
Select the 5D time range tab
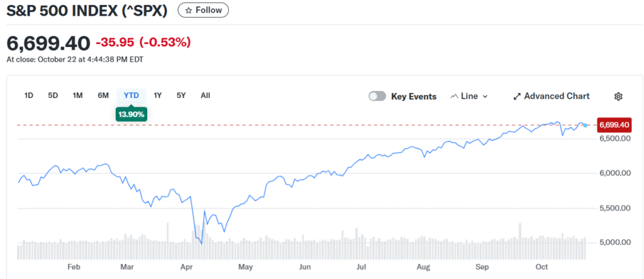[x=53, y=96]
